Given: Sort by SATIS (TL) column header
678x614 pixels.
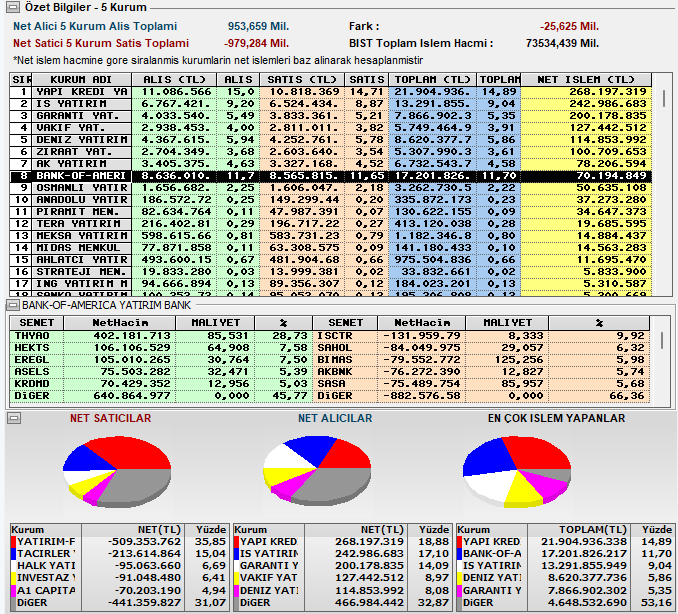Looking at the screenshot, I should [301, 80].
